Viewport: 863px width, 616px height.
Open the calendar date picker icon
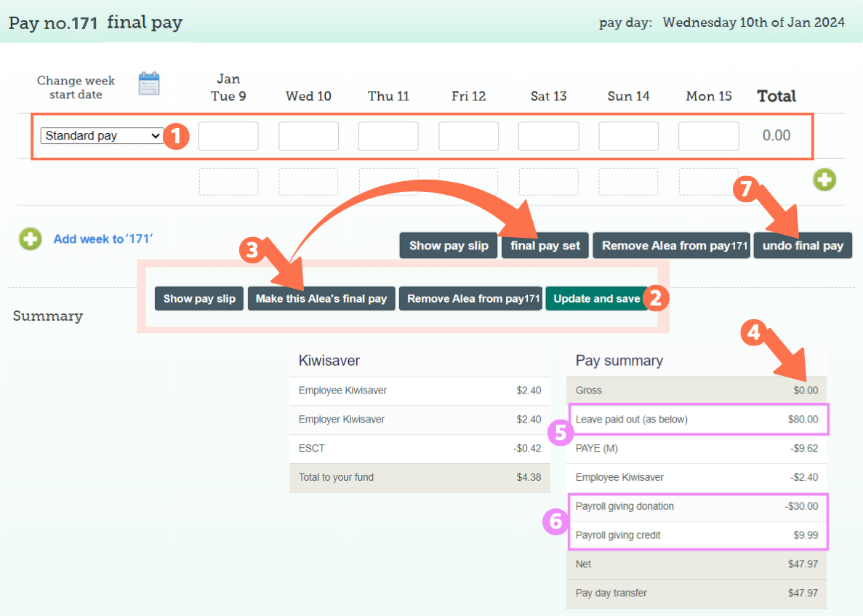(x=148, y=82)
